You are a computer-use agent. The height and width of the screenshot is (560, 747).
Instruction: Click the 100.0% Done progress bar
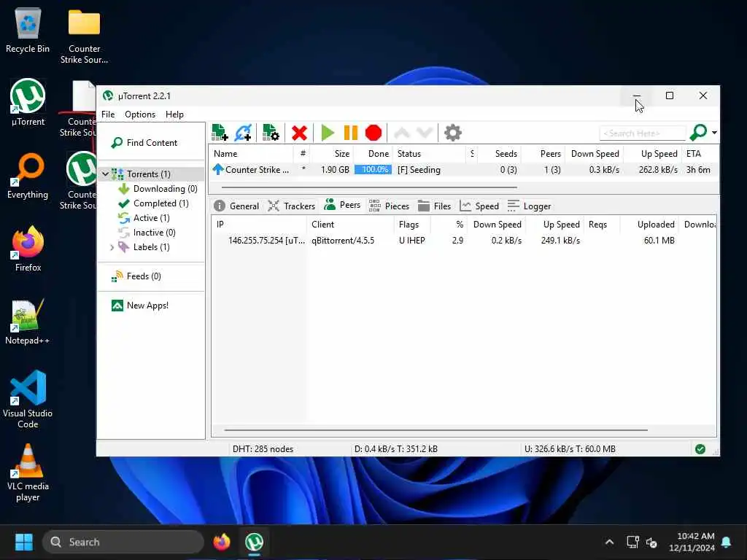point(373,169)
